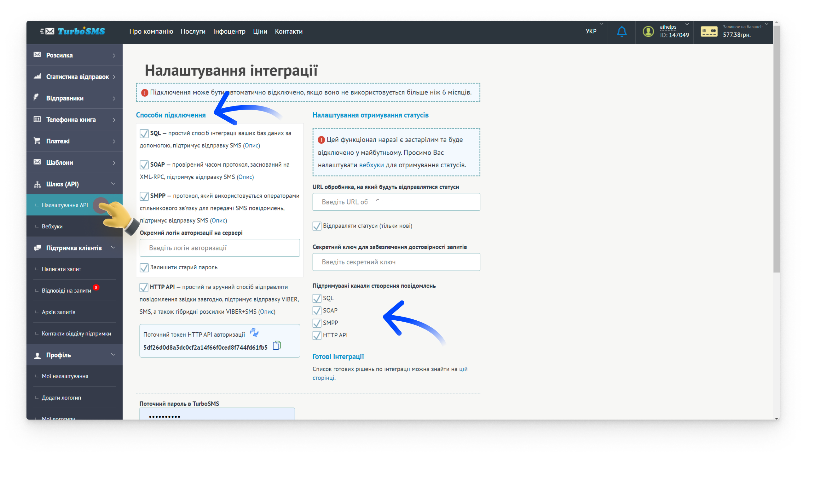Open Послуги menu
The image size is (832, 504).
pos(193,31)
